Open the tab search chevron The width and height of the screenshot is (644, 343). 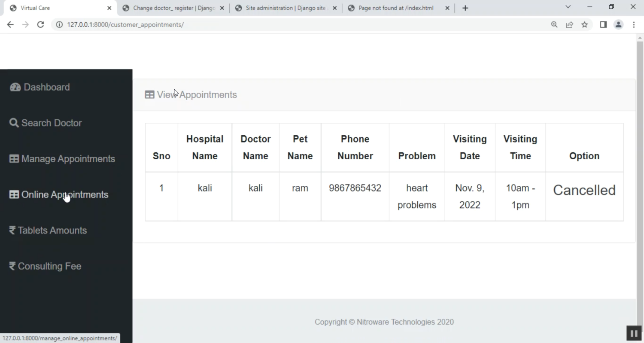tap(568, 7)
